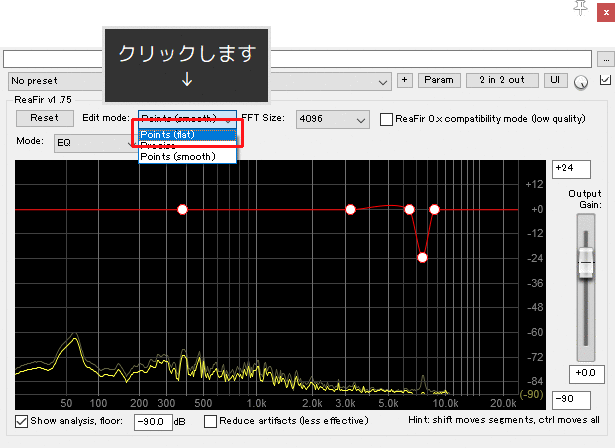The width and height of the screenshot is (615, 448).
Task: Click the pin window icon
Action: [x=578, y=8]
